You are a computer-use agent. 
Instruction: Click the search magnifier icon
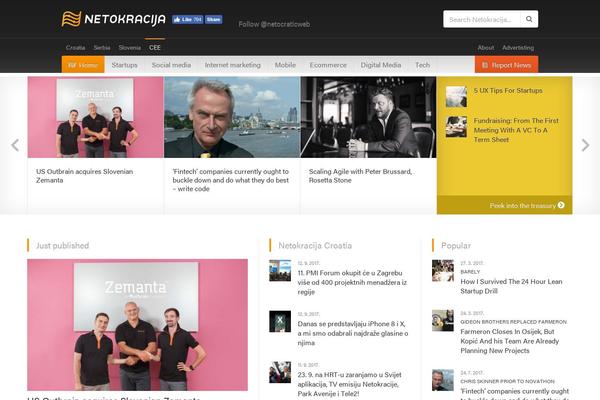pos(529,19)
